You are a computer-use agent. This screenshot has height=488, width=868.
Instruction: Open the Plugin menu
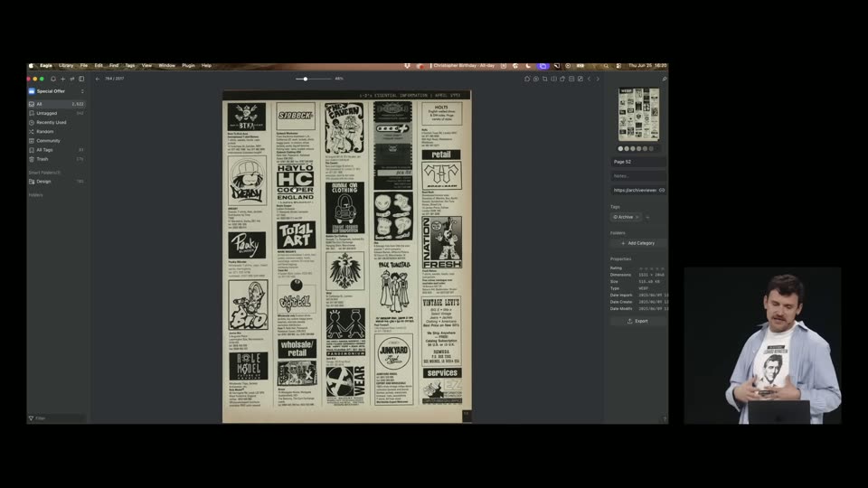coord(188,65)
